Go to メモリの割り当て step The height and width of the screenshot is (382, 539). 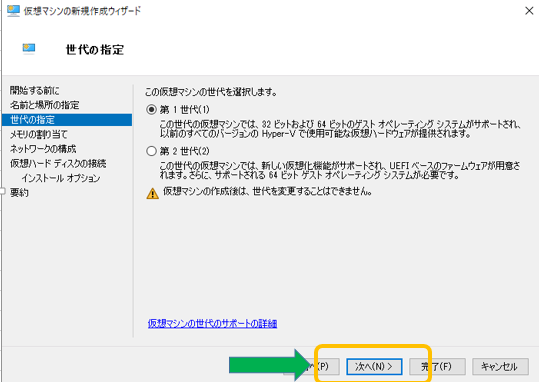pos(38,134)
